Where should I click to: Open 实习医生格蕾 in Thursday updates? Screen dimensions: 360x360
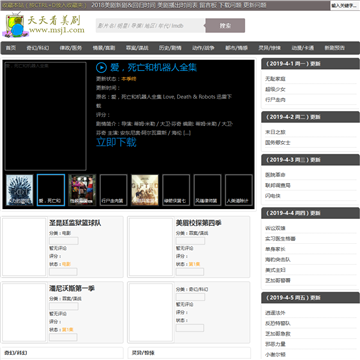coord(280,239)
